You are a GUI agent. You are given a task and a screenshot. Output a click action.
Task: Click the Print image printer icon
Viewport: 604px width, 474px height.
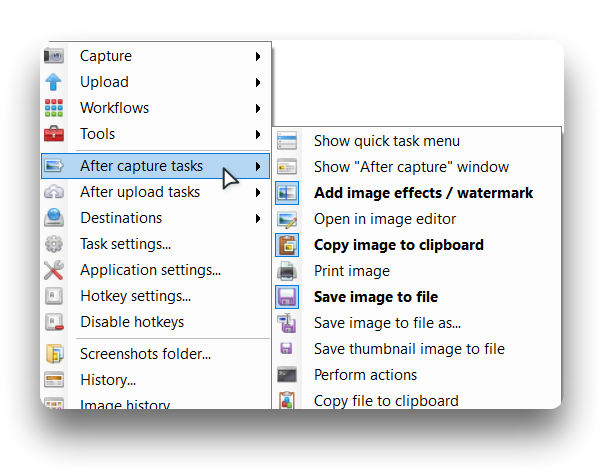point(287,271)
